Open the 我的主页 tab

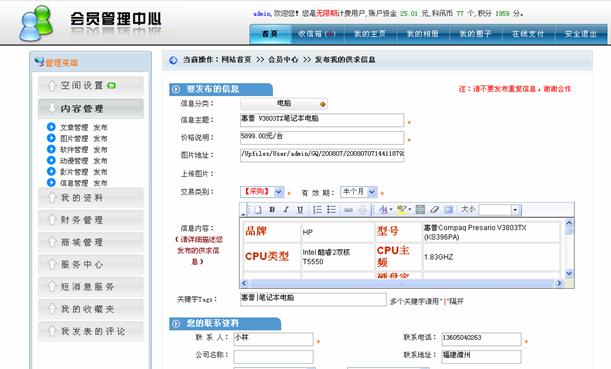tap(370, 34)
